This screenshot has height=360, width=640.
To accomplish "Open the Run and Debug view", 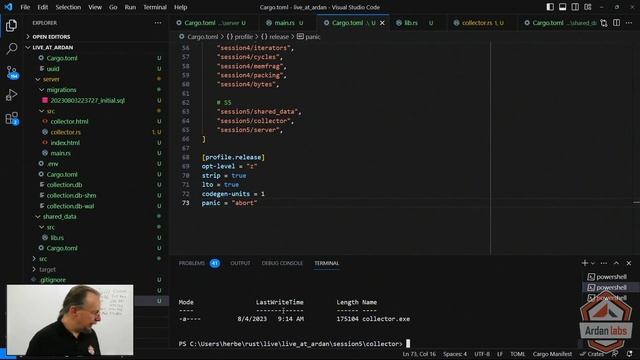I will (x=11, y=95).
